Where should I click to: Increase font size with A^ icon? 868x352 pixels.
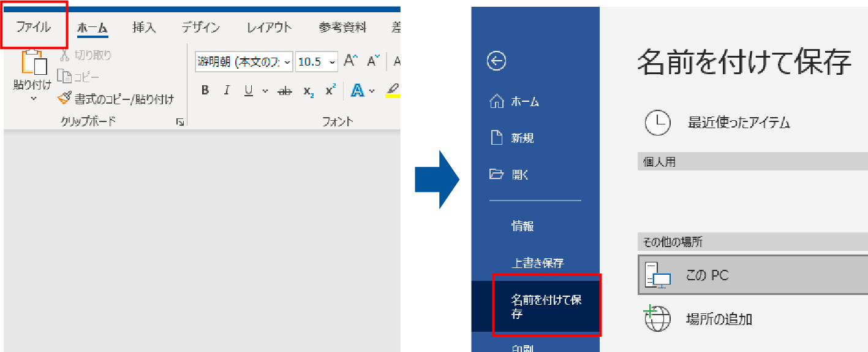[351, 61]
